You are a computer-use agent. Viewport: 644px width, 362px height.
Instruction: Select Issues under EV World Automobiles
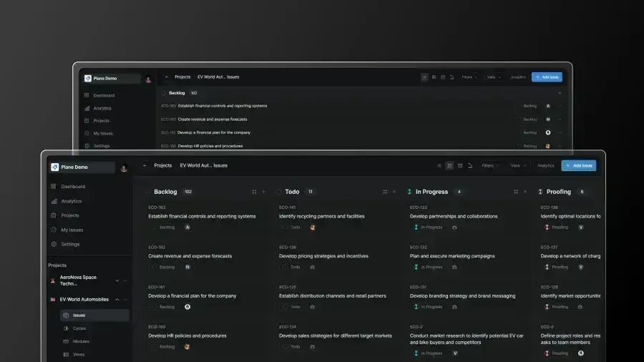(94, 315)
